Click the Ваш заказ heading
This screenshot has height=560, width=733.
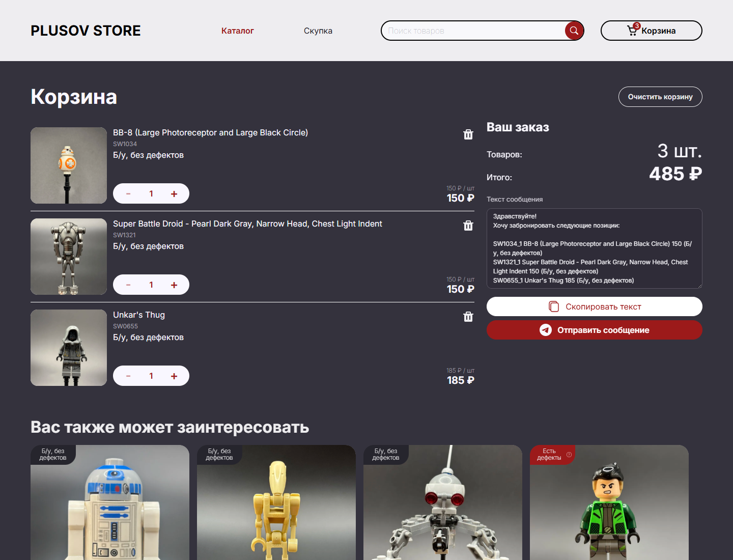click(x=518, y=127)
